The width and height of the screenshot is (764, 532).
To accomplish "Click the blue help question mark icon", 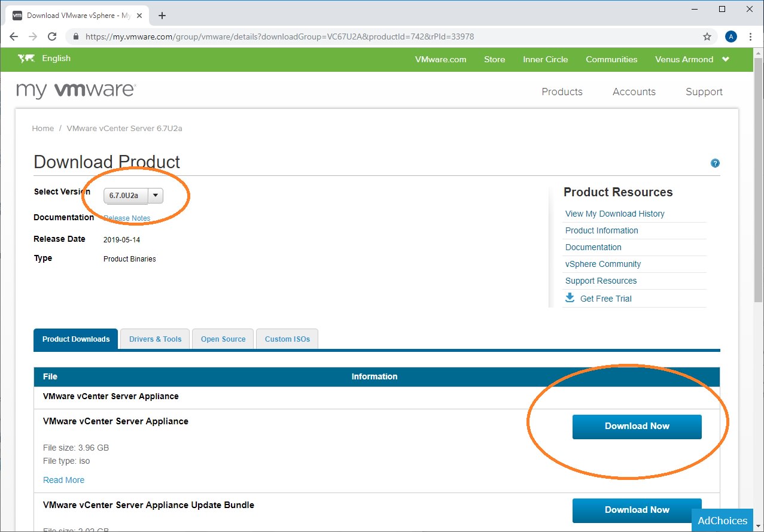I will [x=715, y=163].
